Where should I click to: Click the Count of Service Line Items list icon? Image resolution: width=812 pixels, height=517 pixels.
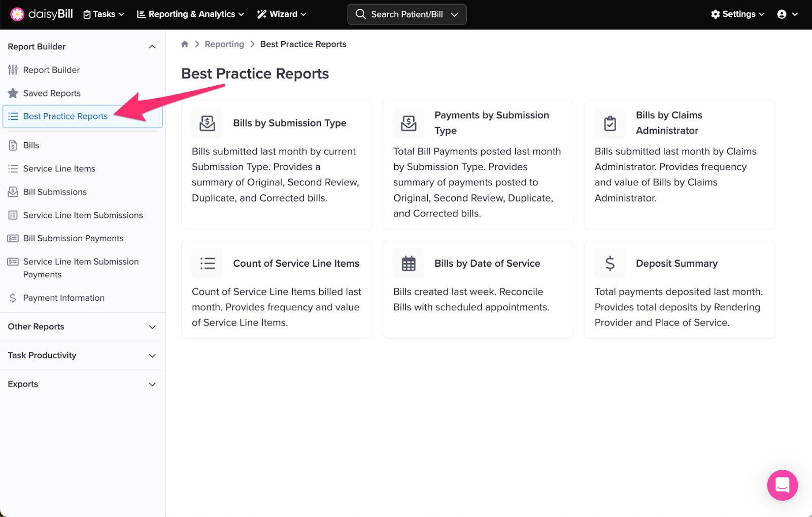tap(207, 263)
